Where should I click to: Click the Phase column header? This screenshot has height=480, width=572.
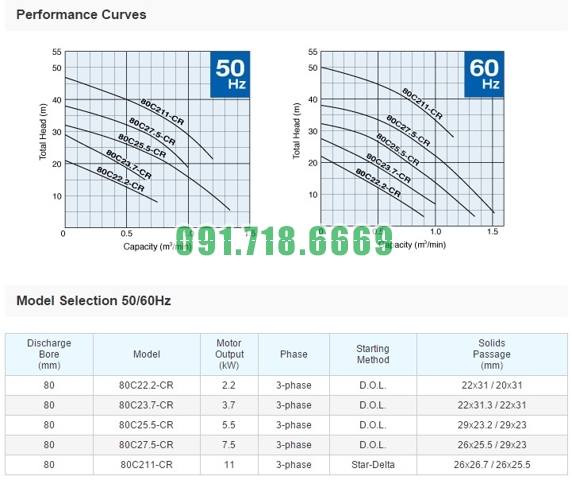pos(294,354)
